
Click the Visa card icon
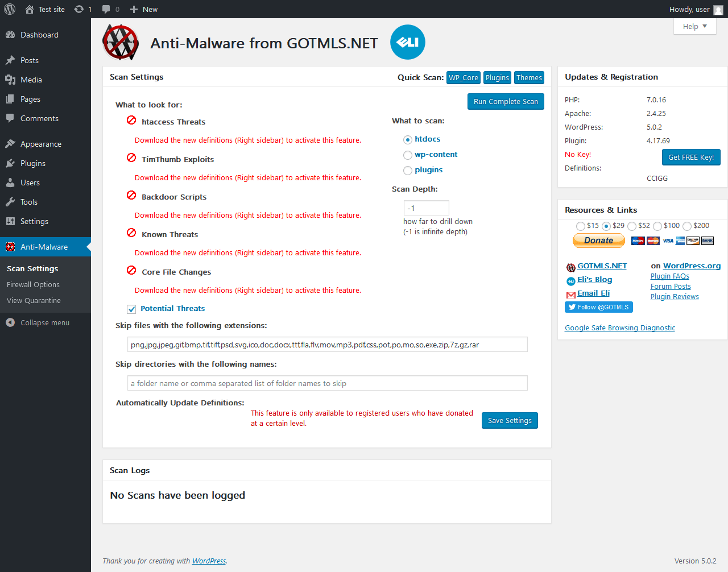[668, 241]
